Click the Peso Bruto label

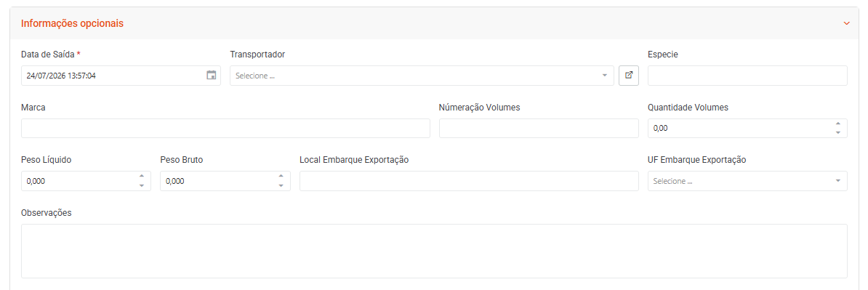tap(182, 159)
